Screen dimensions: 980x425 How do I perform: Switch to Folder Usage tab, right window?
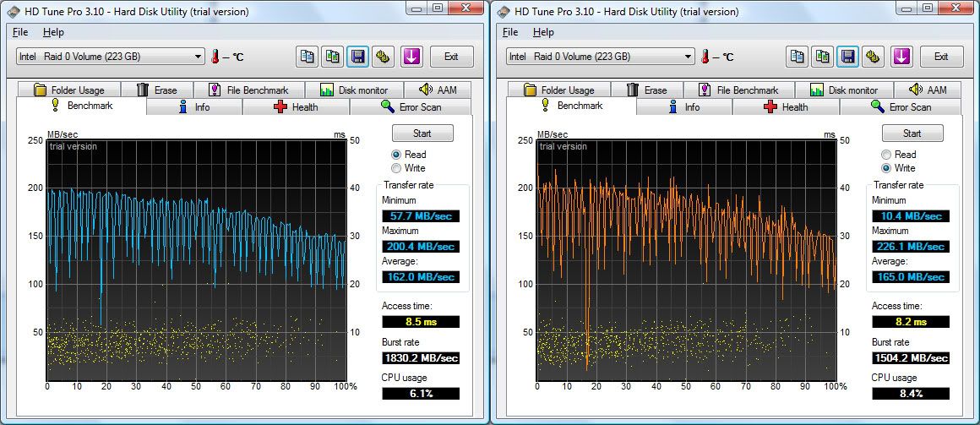pyautogui.click(x=558, y=90)
